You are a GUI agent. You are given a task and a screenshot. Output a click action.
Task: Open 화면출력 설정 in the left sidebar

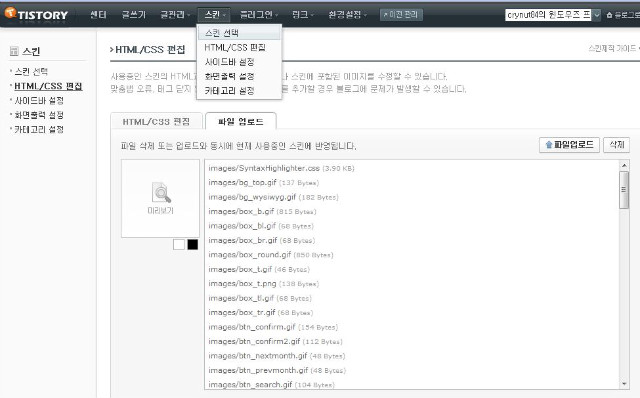[39, 115]
